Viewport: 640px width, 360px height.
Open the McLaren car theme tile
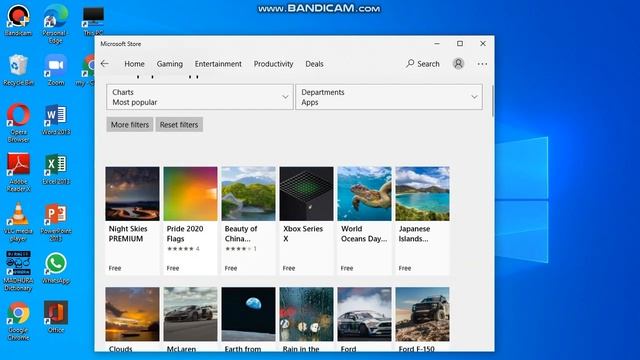[x=190, y=319]
